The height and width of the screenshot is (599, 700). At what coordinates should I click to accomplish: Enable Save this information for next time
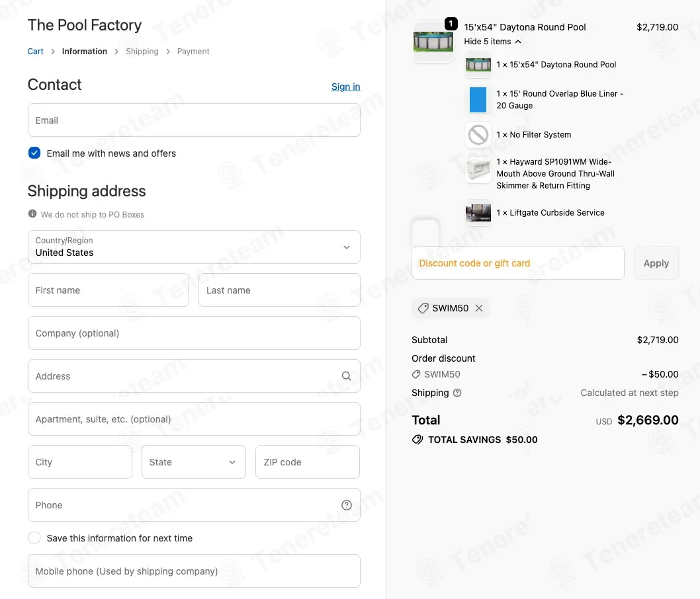(34, 538)
